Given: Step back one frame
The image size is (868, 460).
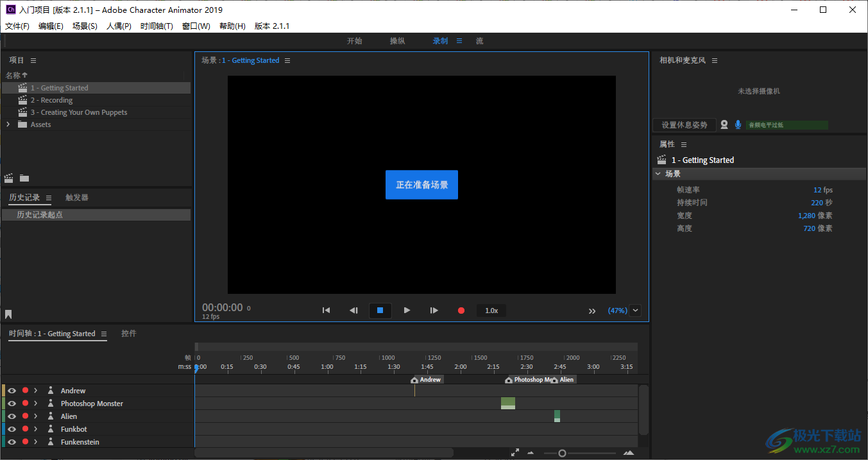Looking at the screenshot, I should [353, 311].
